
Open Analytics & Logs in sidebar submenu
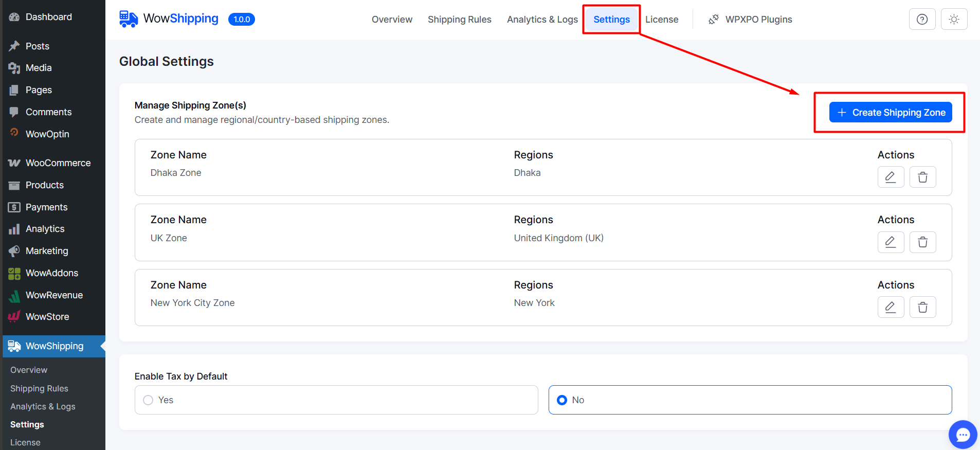43,406
